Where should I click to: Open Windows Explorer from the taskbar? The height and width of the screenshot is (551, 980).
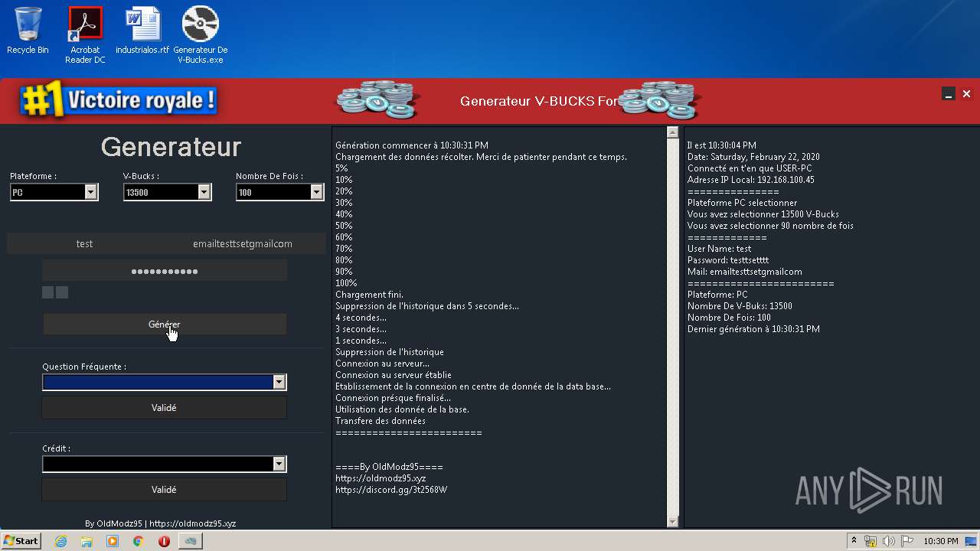point(87,541)
